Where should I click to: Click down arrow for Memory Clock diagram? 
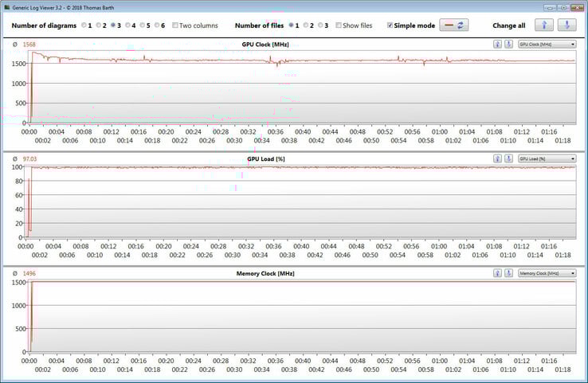click(x=508, y=273)
